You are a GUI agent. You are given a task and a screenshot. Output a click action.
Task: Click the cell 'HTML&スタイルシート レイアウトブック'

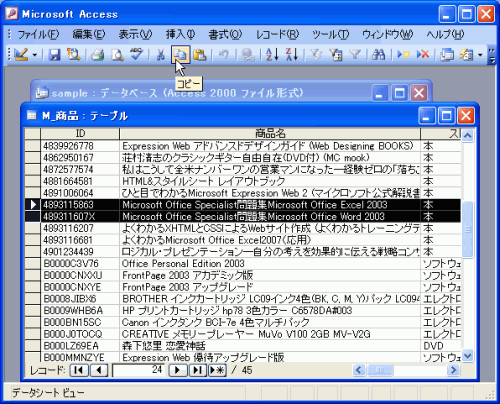point(270,181)
